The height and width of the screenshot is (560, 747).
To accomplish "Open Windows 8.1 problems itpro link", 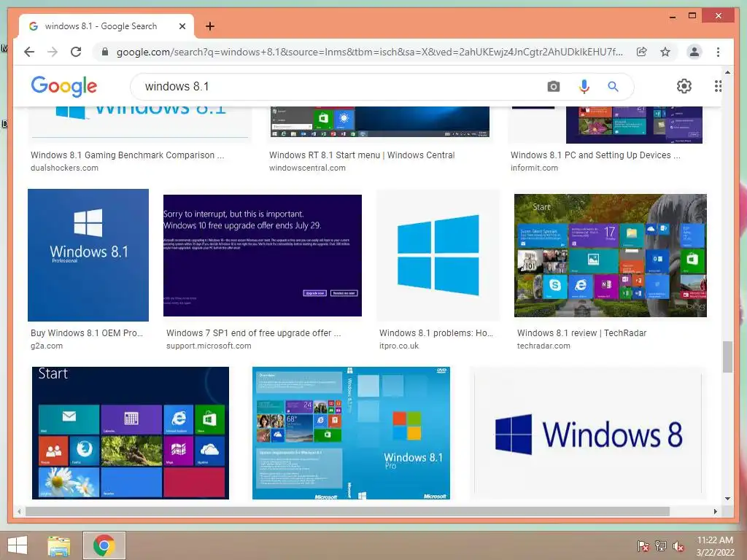I will point(436,333).
